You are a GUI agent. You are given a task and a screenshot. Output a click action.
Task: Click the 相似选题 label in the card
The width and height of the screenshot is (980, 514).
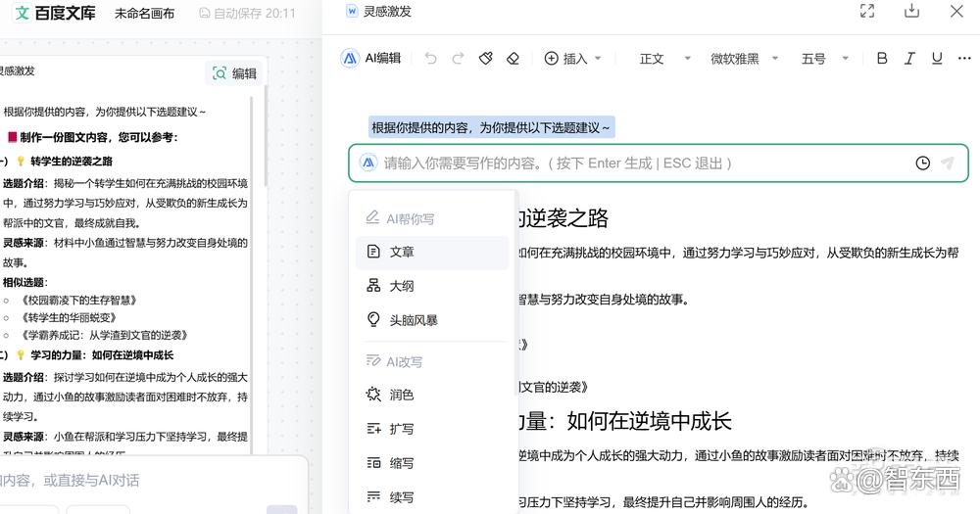pyautogui.click(x=24, y=282)
